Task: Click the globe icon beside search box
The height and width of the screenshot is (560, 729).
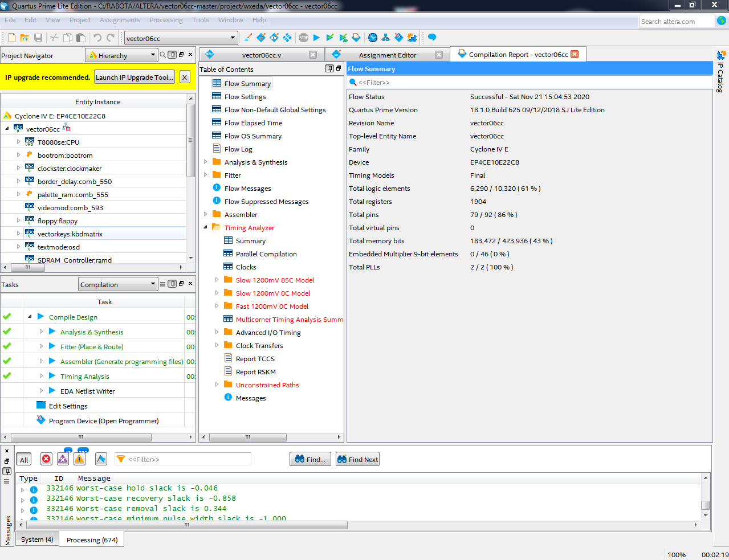Action: [722, 21]
